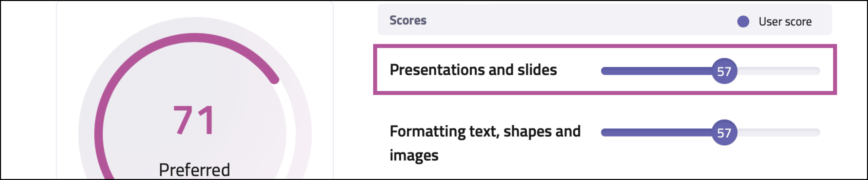Click unfilled grey track of Formatting text slider

coord(778,132)
